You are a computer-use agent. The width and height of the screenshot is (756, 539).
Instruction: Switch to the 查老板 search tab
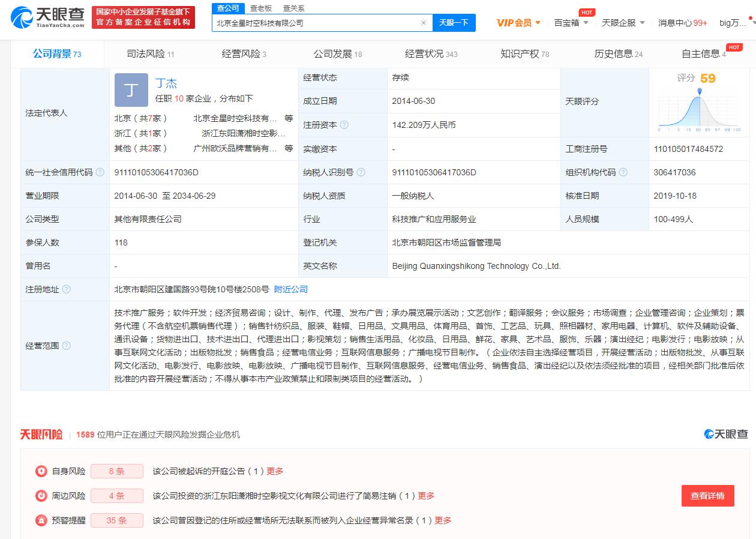coord(261,8)
